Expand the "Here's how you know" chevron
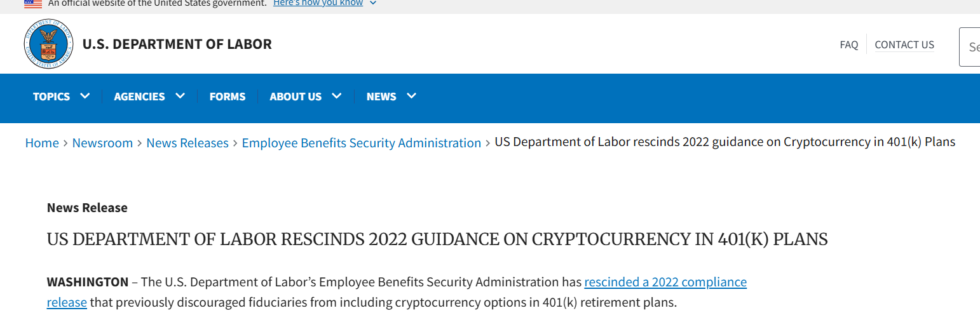This screenshot has height=320, width=980. click(372, 3)
